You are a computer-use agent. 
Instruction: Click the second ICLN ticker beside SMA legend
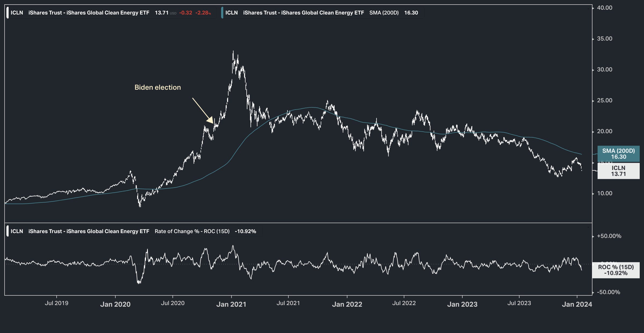coord(232,13)
